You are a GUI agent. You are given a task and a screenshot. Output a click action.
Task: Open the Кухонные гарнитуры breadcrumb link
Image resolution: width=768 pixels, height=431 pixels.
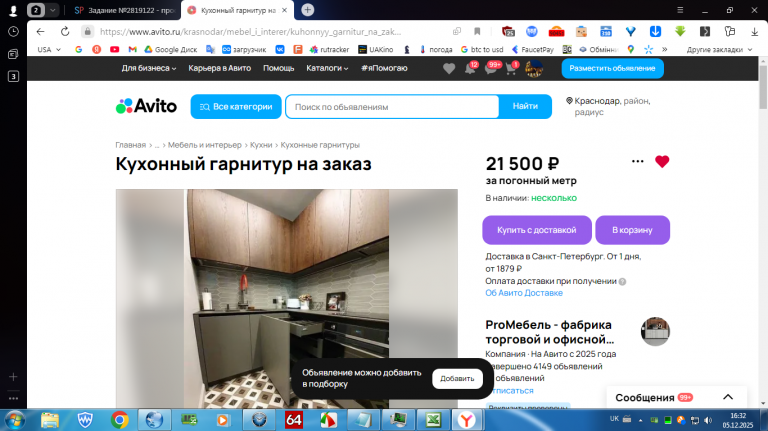point(320,145)
